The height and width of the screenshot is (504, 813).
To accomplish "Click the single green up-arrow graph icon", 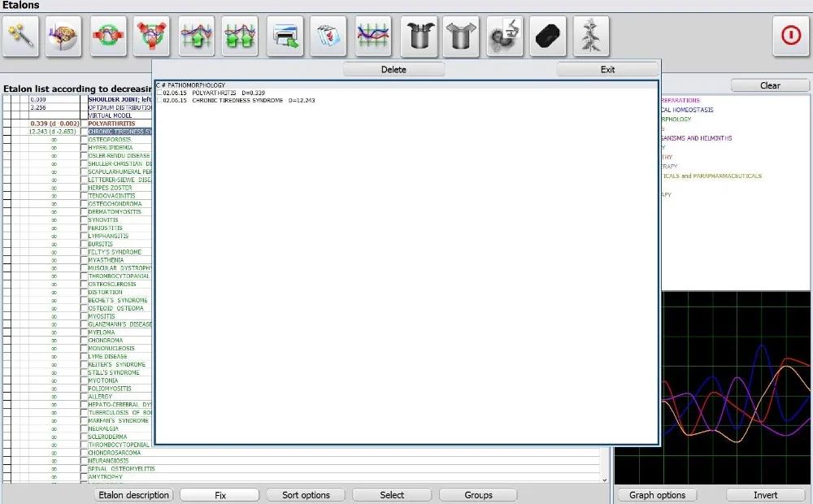I will (197, 36).
